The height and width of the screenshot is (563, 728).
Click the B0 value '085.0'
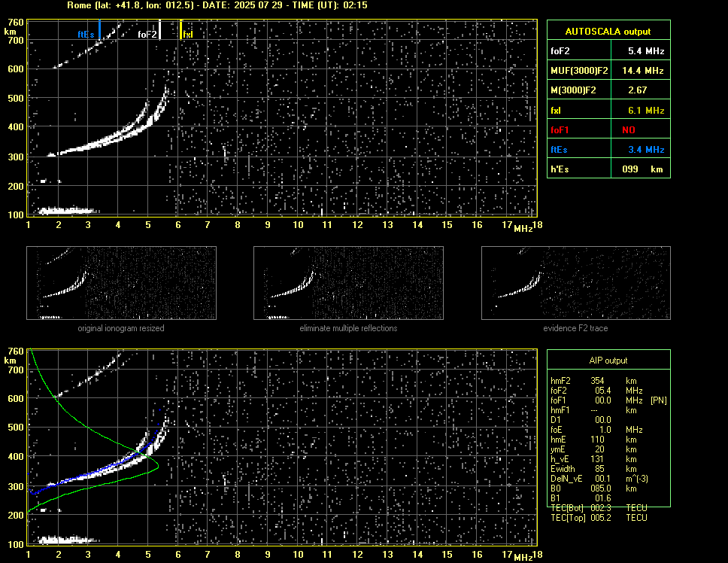[x=601, y=488]
